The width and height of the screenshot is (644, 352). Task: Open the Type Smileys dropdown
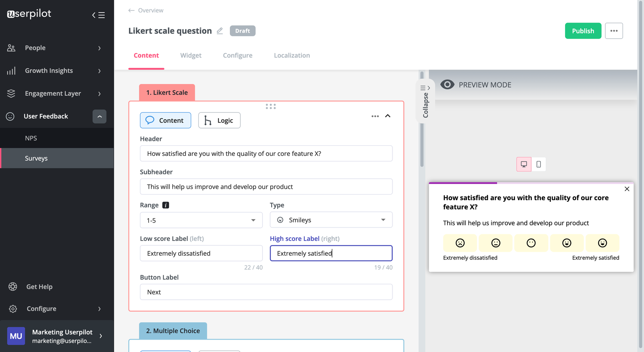(331, 220)
